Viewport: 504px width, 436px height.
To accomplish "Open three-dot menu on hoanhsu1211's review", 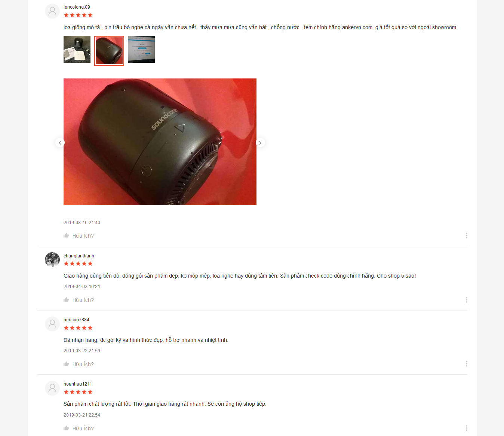I will [466, 428].
